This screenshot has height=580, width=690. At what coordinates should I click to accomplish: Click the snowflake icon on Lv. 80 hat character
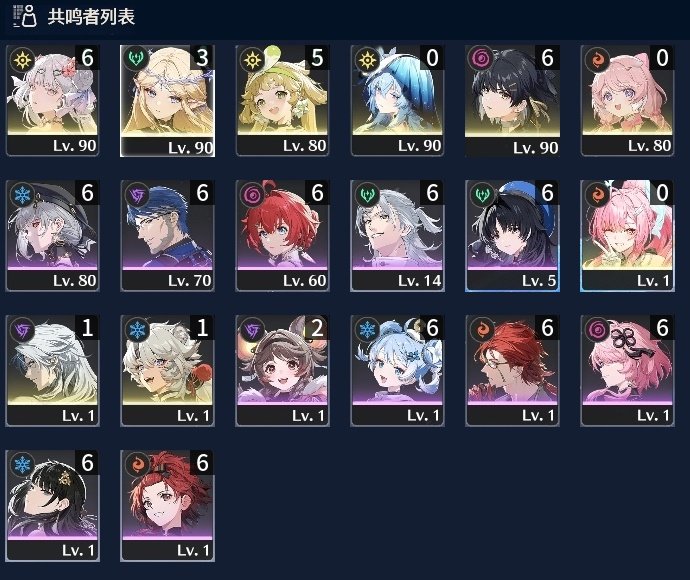pyautogui.click(x=22, y=195)
